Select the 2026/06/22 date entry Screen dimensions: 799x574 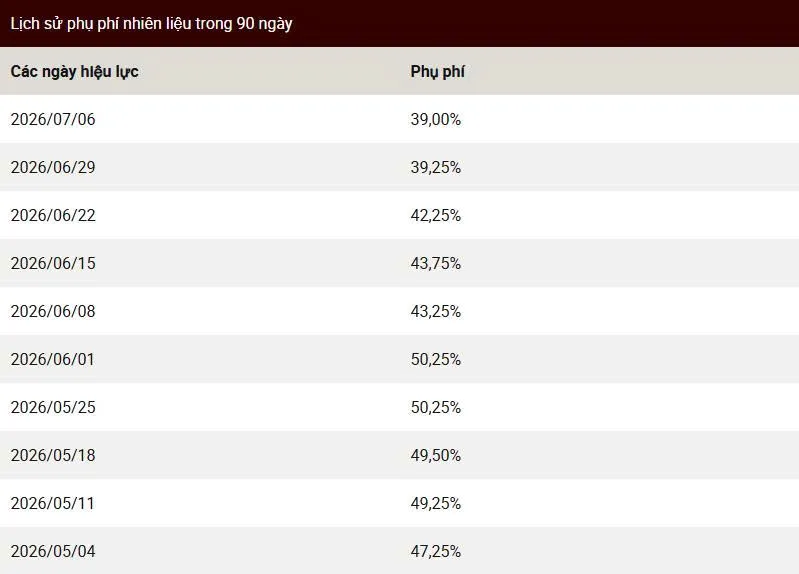(53, 215)
